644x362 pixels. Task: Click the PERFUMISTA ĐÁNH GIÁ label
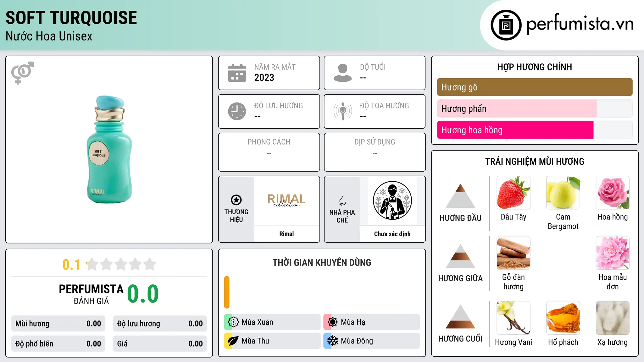91,294
